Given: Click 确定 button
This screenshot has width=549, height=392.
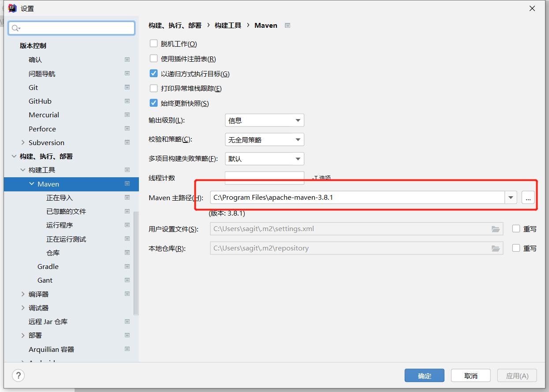Looking at the screenshot, I should point(425,376).
